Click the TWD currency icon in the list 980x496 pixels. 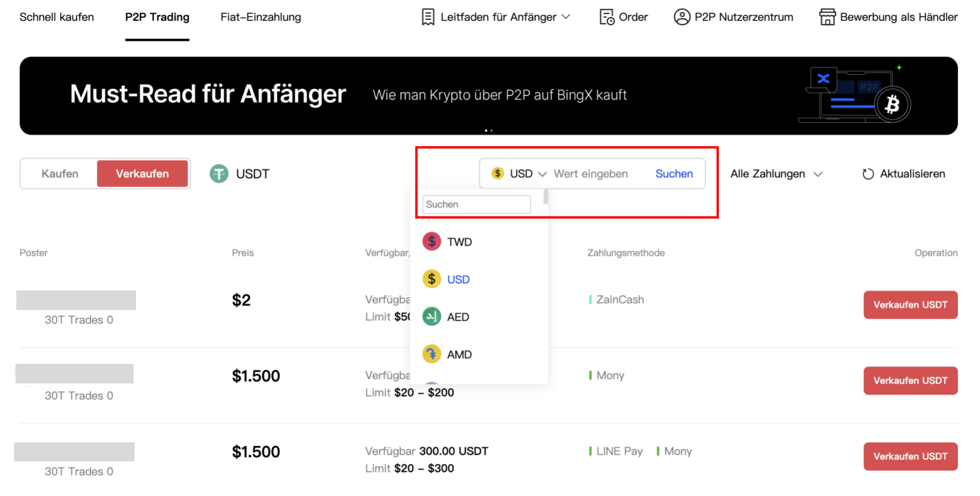coord(432,241)
